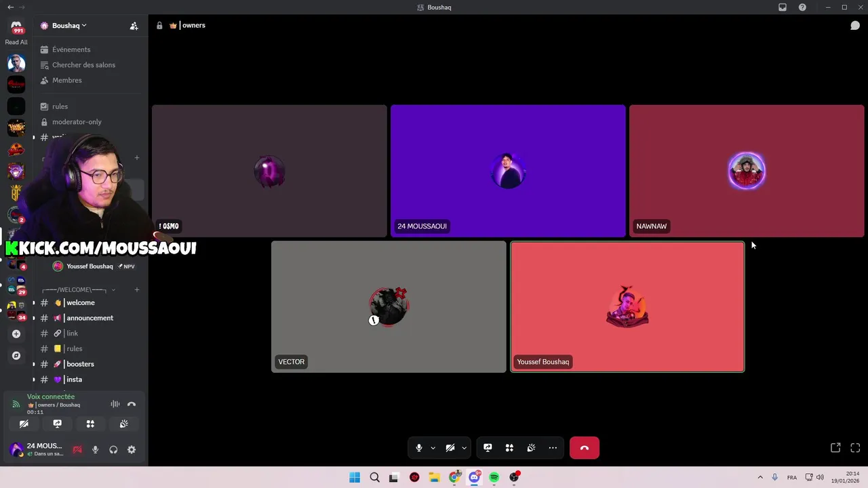Toggle noise suppression waveform icon
Image resolution: width=868 pixels, height=488 pixels.
115,404
